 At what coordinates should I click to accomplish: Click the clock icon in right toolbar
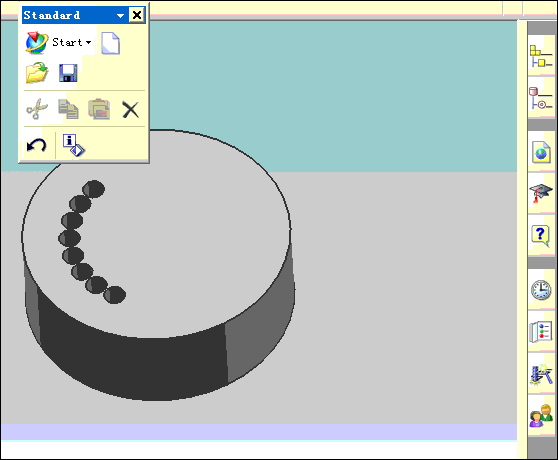541,290
